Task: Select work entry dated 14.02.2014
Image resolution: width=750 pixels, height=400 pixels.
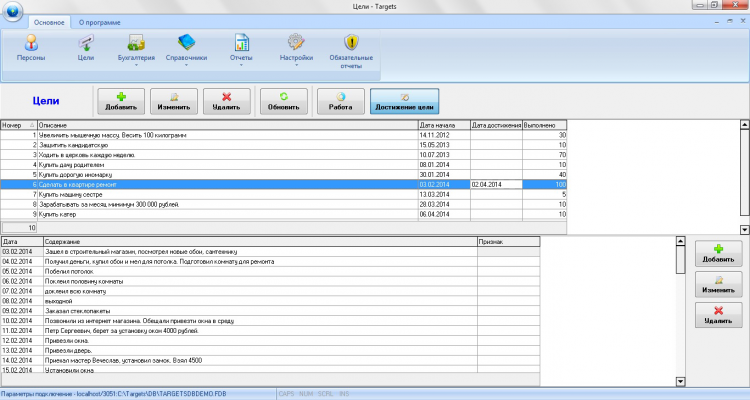Action: (270, 360)
